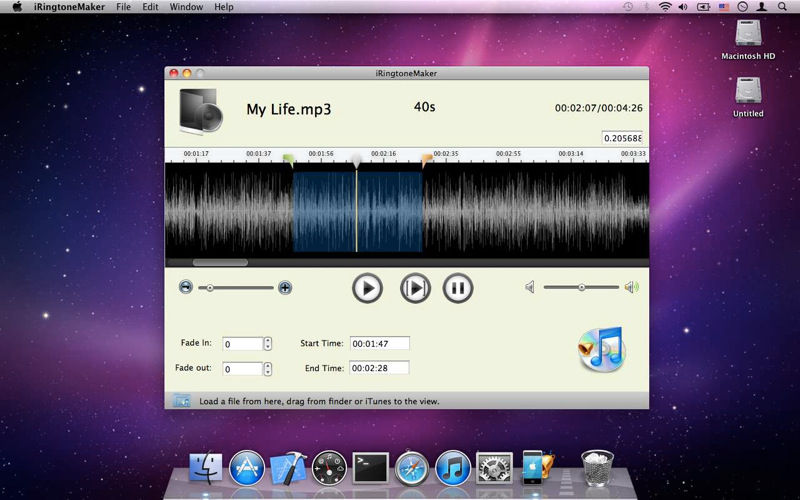Screen dimensions: 800x500
Task: Click the iTunes ringtone export icon
Action: [602, 349]
